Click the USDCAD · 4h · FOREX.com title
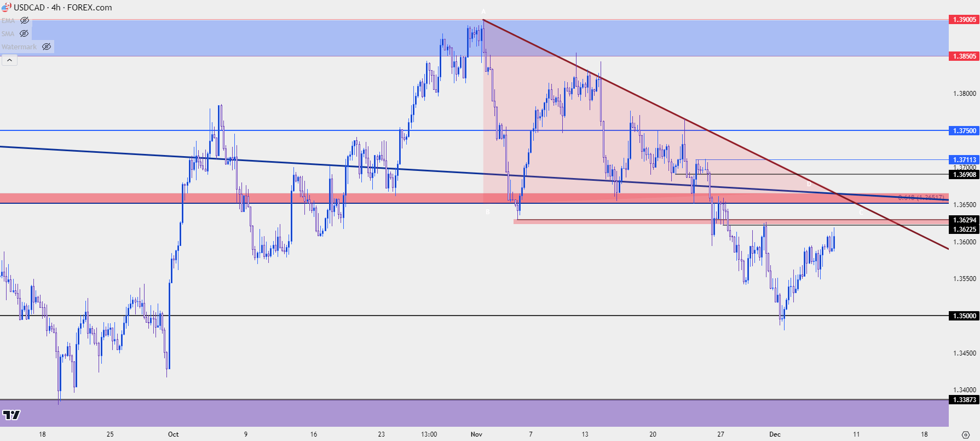This screenshot has height=441, width=980. [x=63, y=7]
